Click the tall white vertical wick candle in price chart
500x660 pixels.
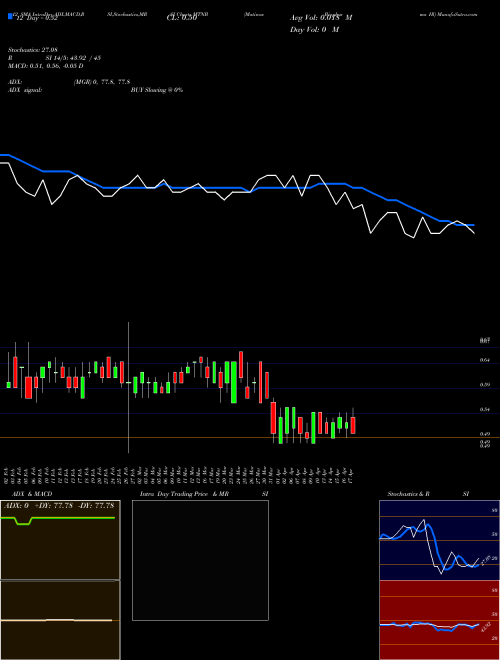click(128, 387)
